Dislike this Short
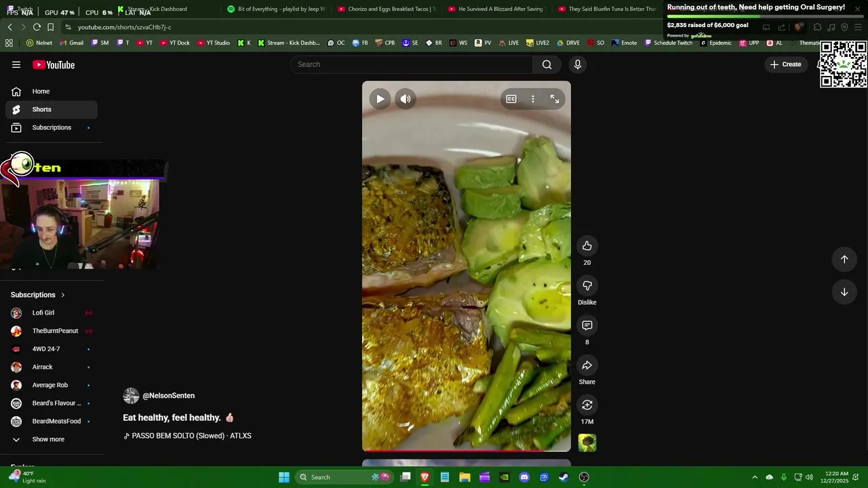 [x=587, y=286]
